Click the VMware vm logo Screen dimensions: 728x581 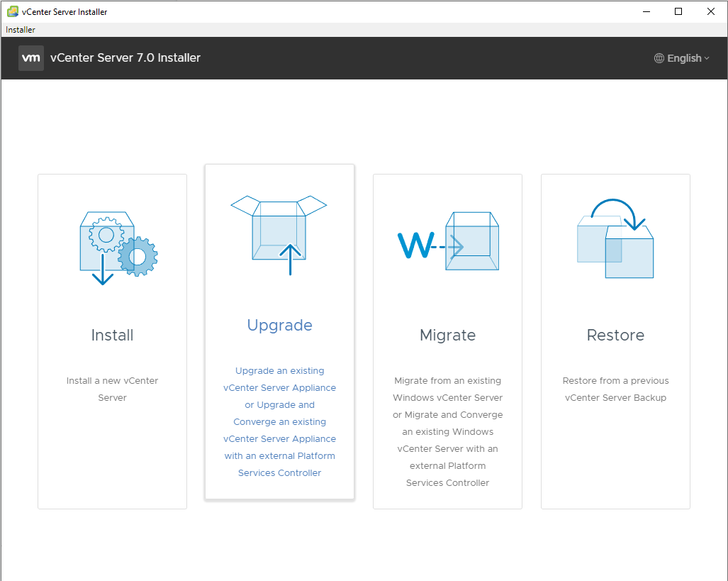(x=31, y=58)
